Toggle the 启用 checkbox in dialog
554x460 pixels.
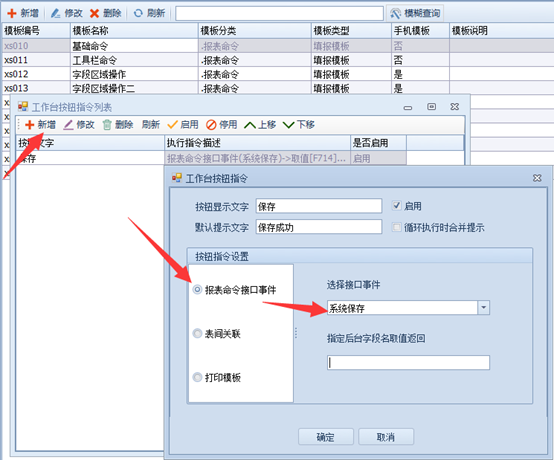(x=397, y=205)
